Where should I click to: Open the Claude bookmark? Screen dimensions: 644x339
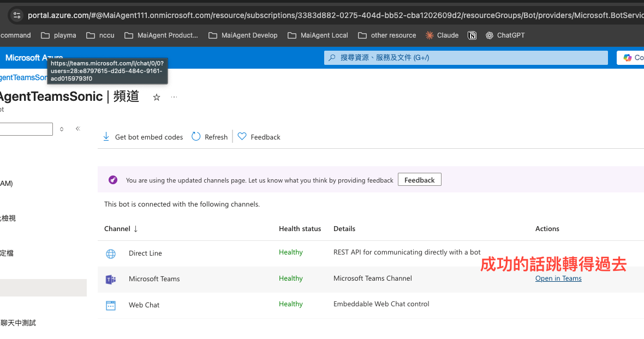[442, 35]
